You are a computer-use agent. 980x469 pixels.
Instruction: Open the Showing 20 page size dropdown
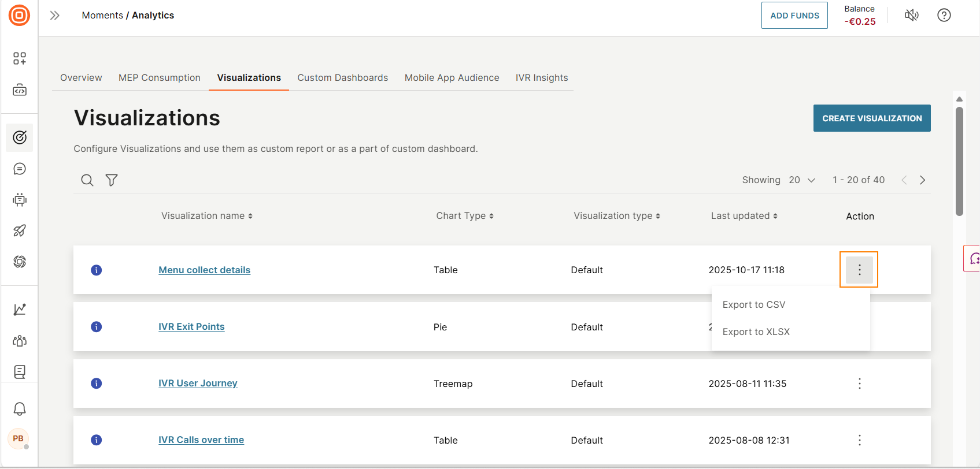(802, 180)
